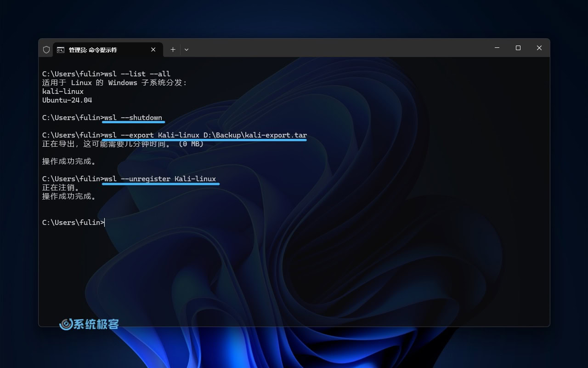Close the 命令提示符 tab
588x368 pixels.
(x=154, y=50)
